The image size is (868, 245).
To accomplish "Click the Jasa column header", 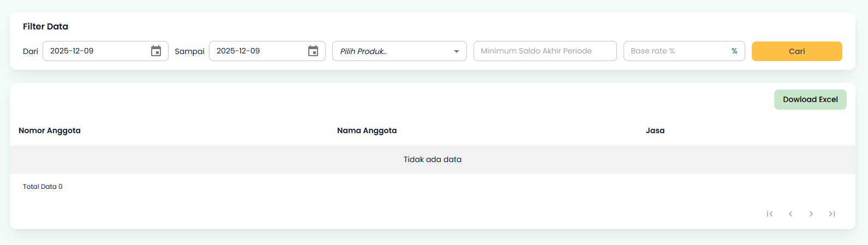I will tap(655, 130).
